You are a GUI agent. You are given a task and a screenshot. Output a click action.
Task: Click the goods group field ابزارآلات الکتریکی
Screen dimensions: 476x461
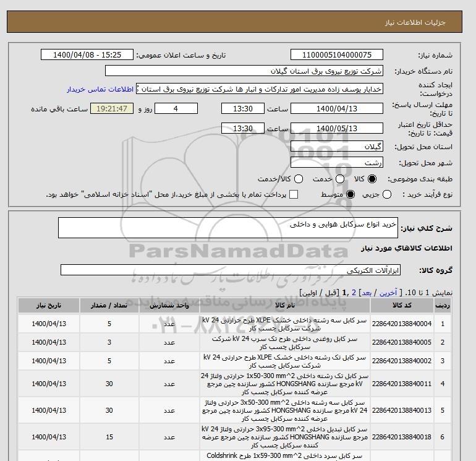coord(231,270)
